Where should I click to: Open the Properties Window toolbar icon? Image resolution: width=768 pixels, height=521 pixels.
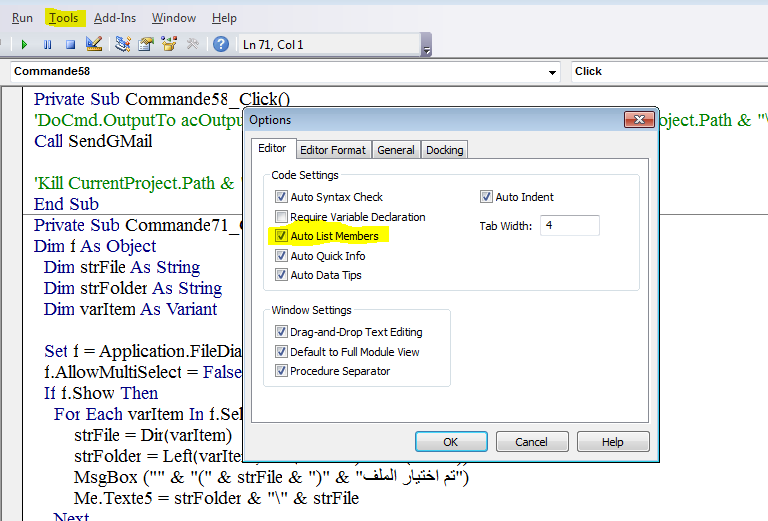coord(146,44)
